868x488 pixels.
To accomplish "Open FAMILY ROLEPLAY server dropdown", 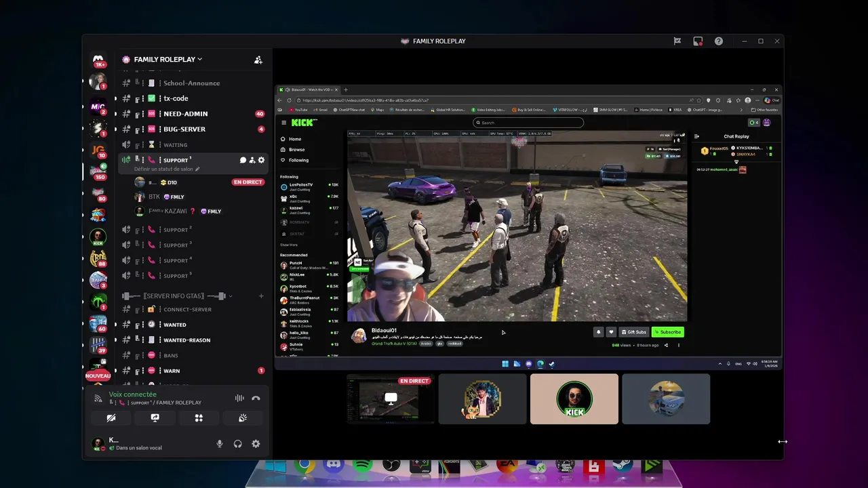I will pyautogui.click(x=199, y=60).
